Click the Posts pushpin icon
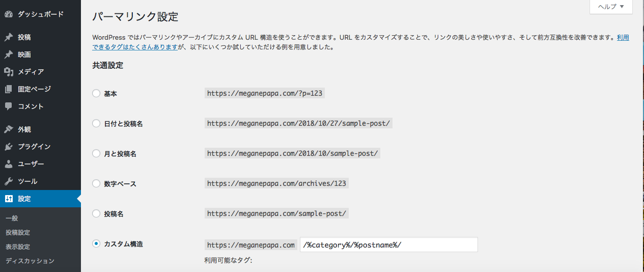 point(9,37)
